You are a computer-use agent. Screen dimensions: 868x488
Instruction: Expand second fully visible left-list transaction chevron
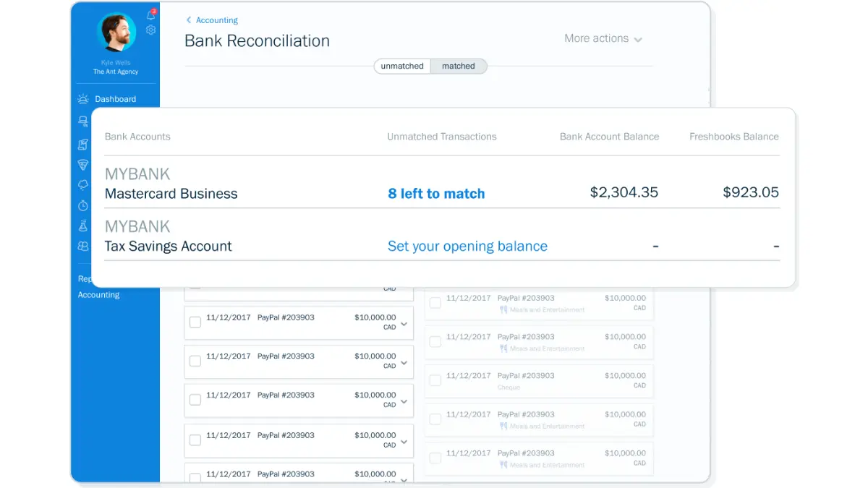(404, 362)
